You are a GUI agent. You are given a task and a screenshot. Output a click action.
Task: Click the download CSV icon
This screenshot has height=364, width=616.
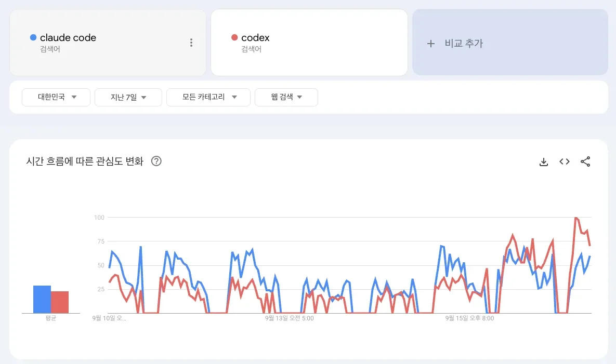(544, 161)
